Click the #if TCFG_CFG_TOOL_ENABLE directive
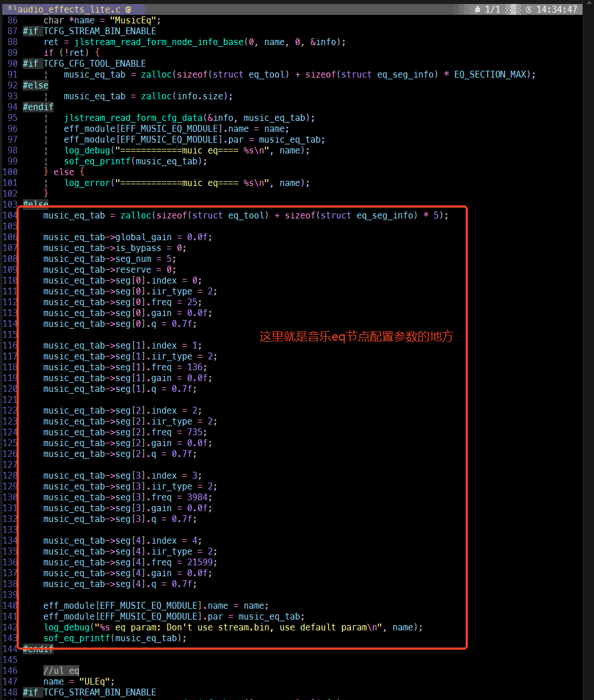Image resolution: width=594 pixels, height=700 pixels. (x=84, y=63)
